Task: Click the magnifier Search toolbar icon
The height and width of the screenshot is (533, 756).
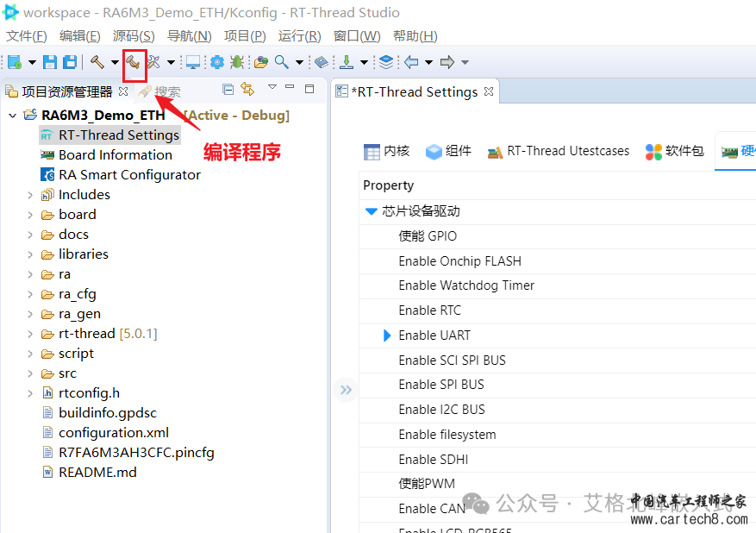Action: (282, 62)
